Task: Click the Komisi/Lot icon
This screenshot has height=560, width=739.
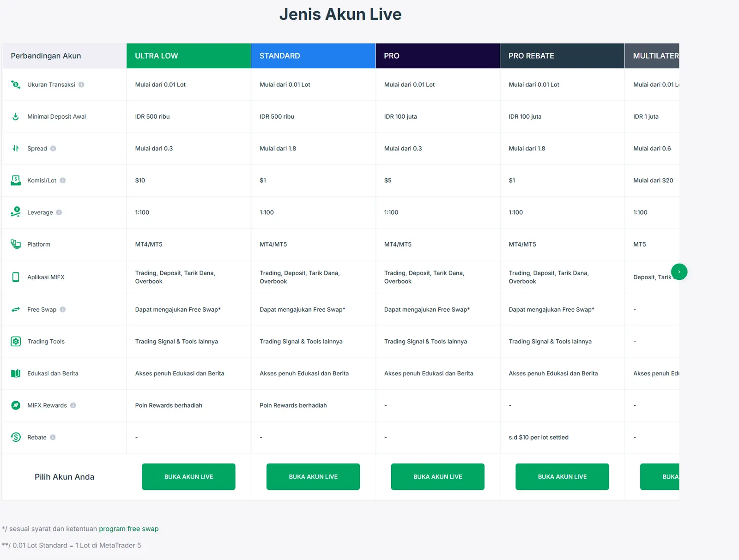Action: tap(16, 181)
